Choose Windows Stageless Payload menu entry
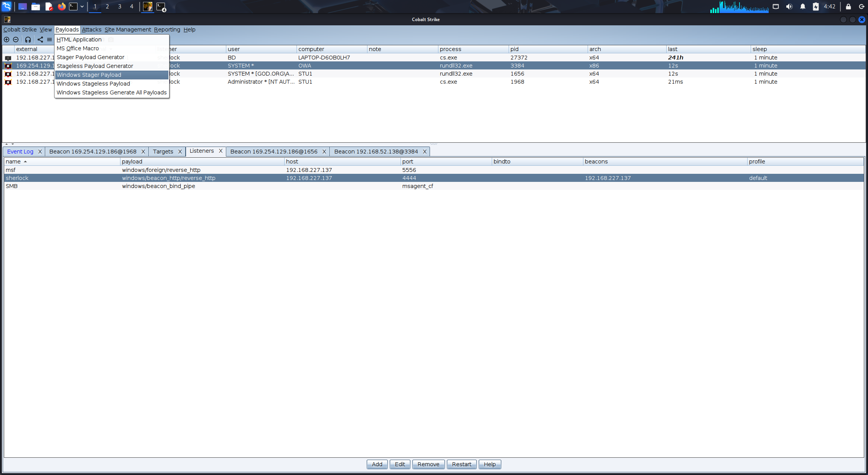The image size is (868, 475). pos(93,84)
